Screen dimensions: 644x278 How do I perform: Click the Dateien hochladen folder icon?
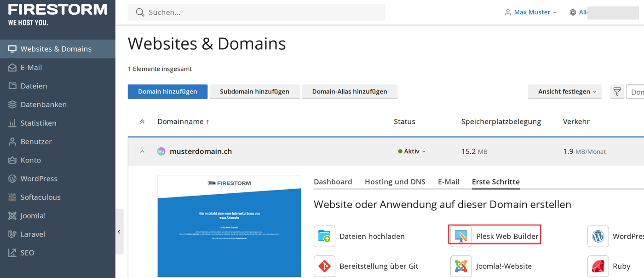(x=325, y=236)
